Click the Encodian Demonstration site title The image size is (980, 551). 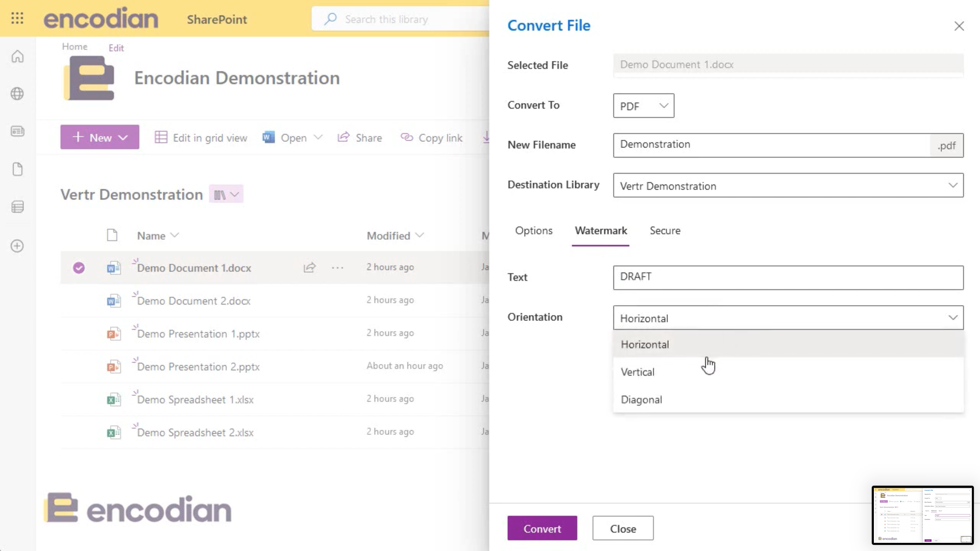(237, 78)
